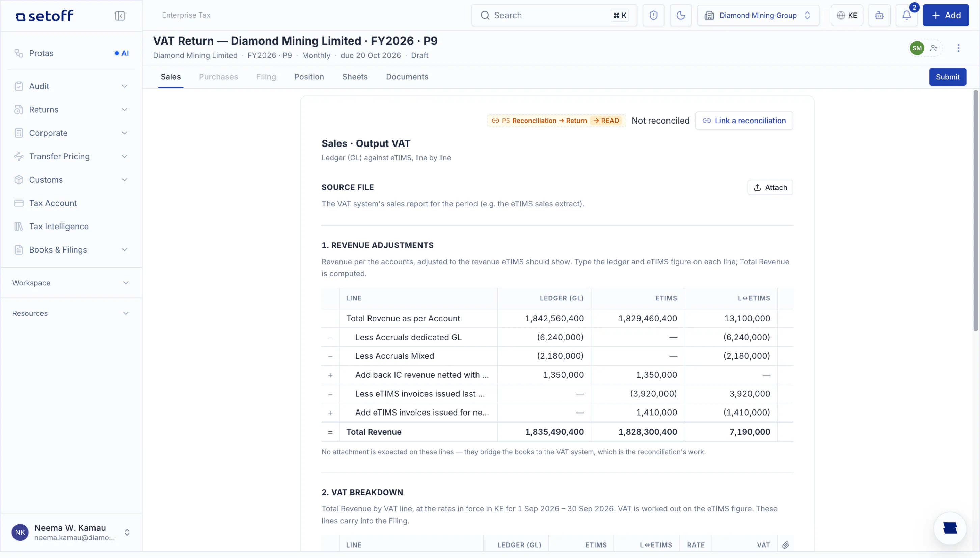
Task: Open Tax Intelligence in sidebar
Action: point(71,227)
